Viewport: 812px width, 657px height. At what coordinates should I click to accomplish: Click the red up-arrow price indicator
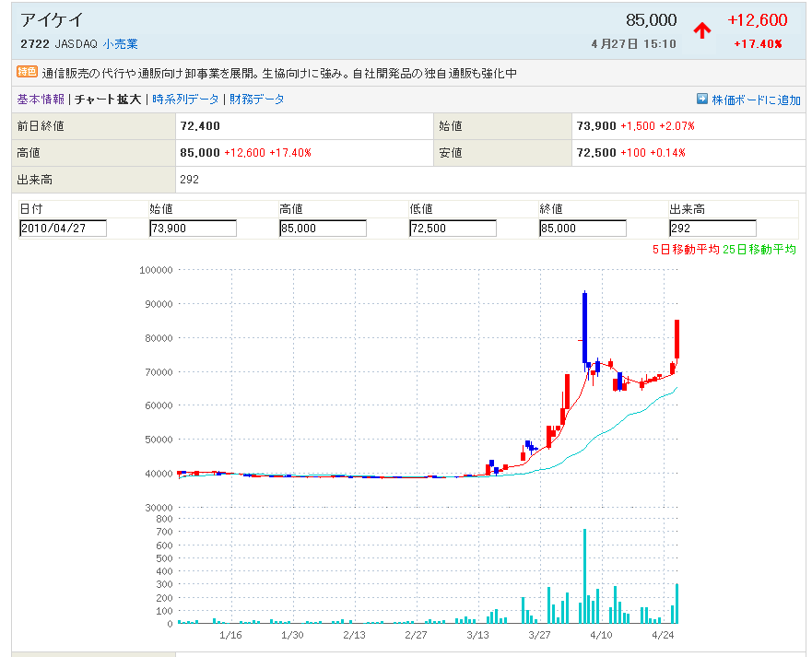(x=701, y=30)
